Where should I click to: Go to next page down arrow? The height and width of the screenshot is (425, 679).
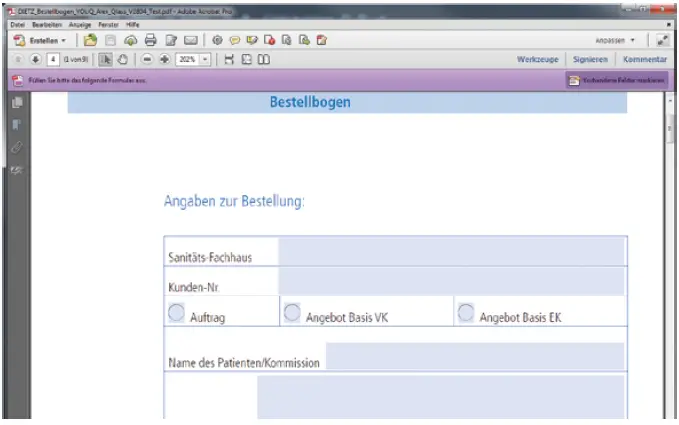36,59
